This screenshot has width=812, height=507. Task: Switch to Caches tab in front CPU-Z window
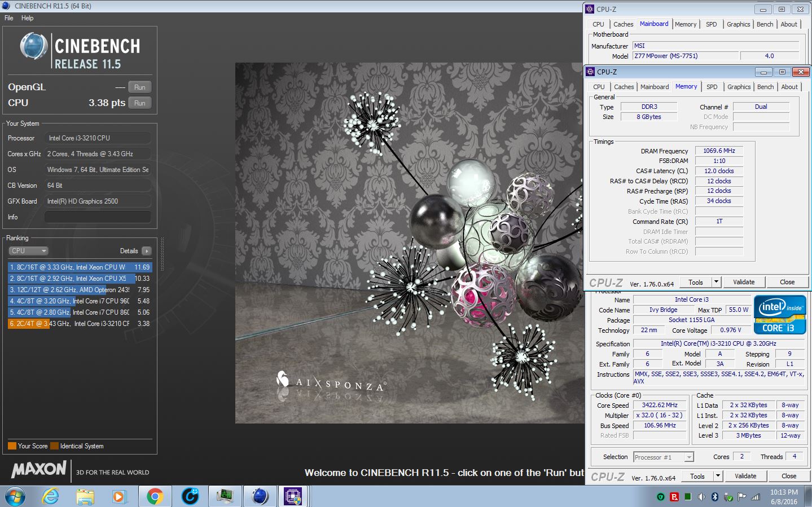[624, 87]
